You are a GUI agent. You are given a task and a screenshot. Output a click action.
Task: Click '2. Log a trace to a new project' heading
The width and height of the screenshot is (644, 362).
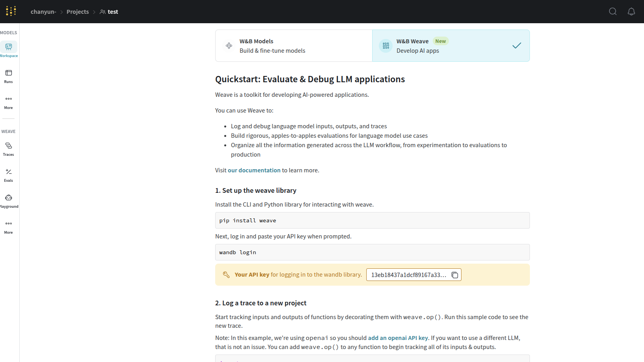point(260,303)
